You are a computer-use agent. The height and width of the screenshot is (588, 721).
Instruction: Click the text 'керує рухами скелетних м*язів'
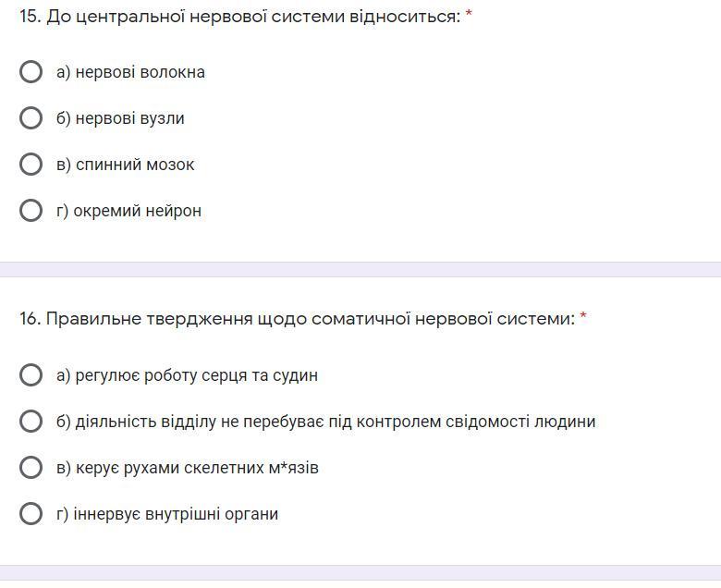click(197, 468)
